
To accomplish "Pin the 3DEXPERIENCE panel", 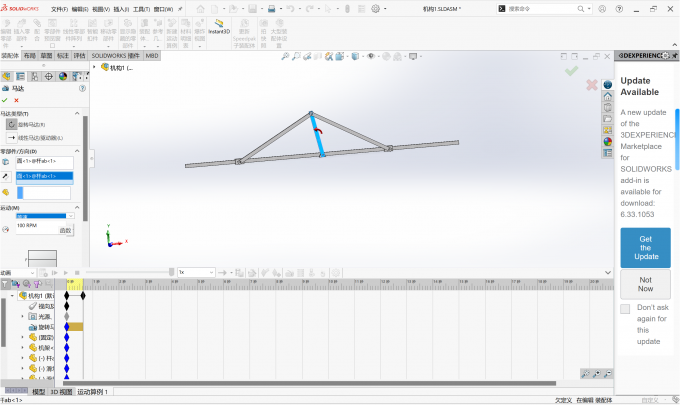I will click(675, 56).
